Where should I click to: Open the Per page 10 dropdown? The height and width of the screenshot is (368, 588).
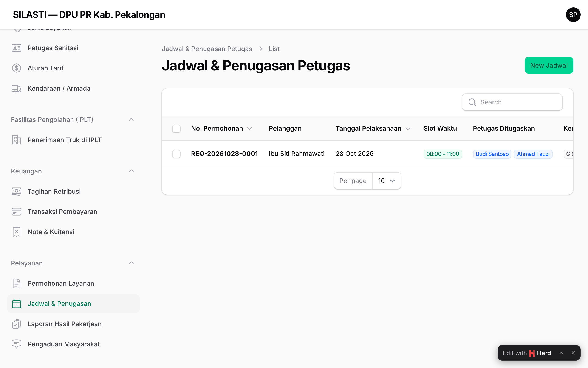point(386,181)
